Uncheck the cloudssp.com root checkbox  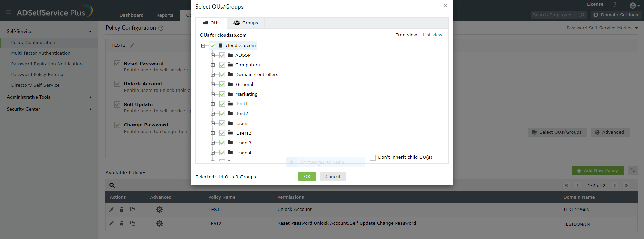tap(213, 45)
